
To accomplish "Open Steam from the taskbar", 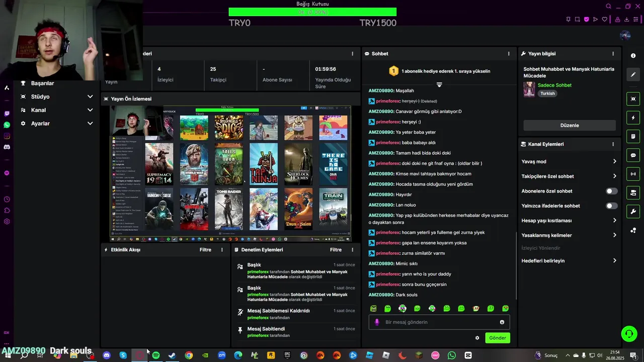I will [172, 355].
